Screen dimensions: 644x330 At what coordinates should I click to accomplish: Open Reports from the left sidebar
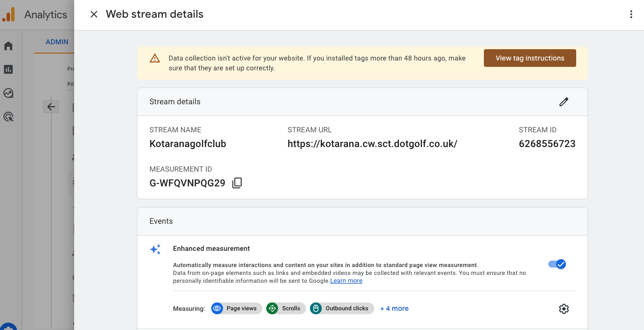click(x=8, y=69)
